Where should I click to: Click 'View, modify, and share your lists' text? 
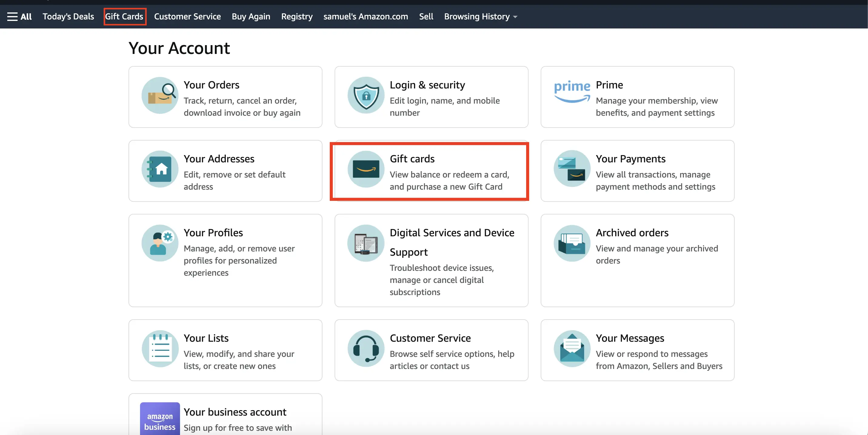tap(239, 360)
